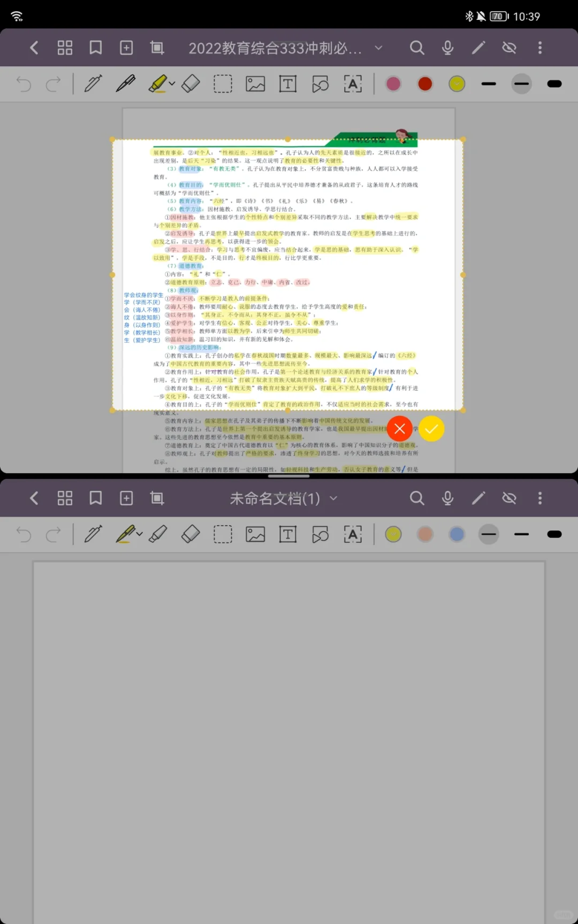578x924 pixels.
Task: Insert text box in top toolbar
Action: pos(288,84)
